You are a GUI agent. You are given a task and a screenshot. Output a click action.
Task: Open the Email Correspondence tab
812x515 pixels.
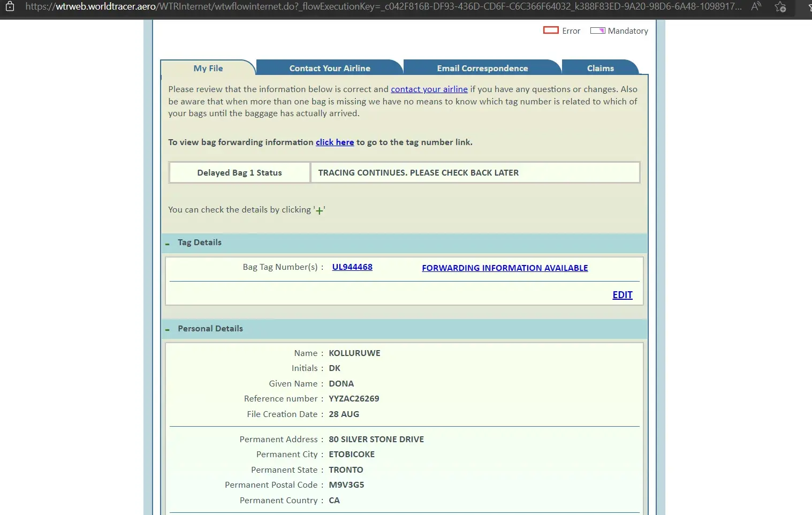click(482, 69)
